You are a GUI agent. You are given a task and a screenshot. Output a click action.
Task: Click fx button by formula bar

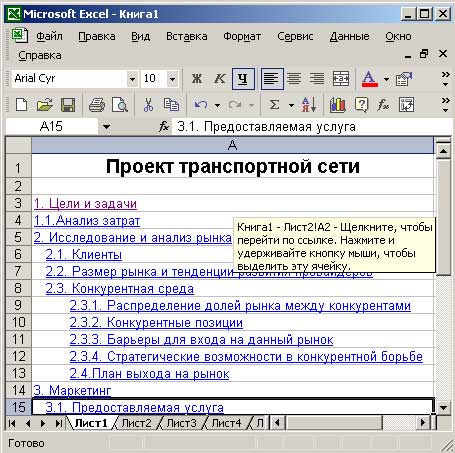click(x=164, y=127)
